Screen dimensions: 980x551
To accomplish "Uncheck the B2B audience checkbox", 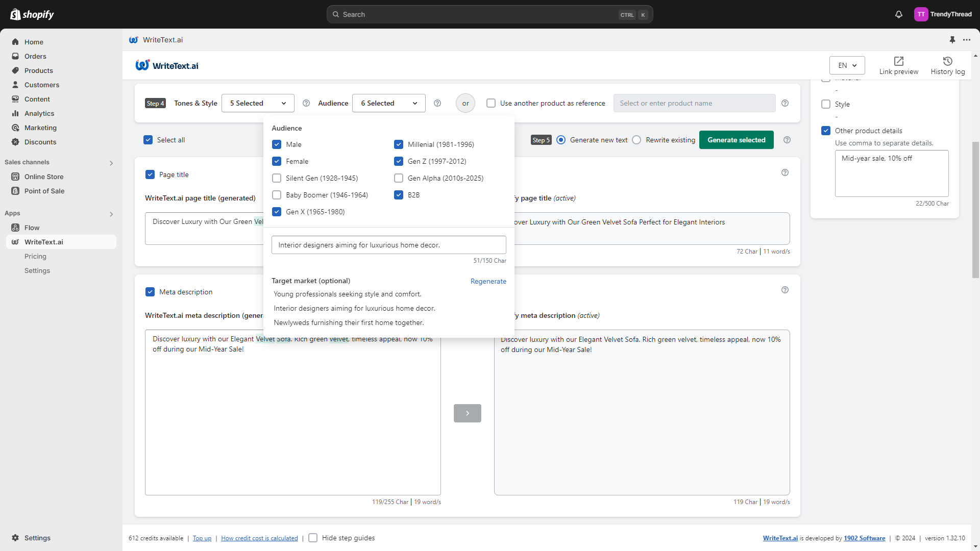I will [399, 195].
